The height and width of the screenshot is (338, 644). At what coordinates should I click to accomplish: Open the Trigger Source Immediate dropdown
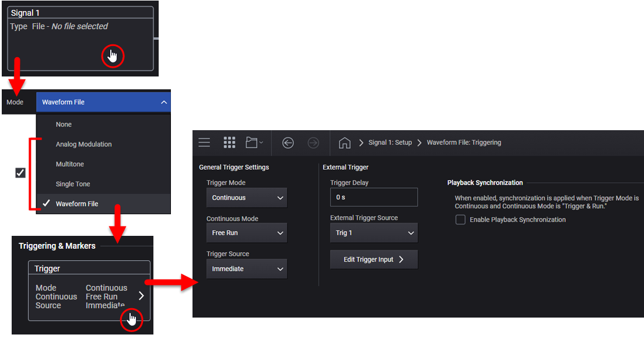pyautogui.click(x=246, y=269)
